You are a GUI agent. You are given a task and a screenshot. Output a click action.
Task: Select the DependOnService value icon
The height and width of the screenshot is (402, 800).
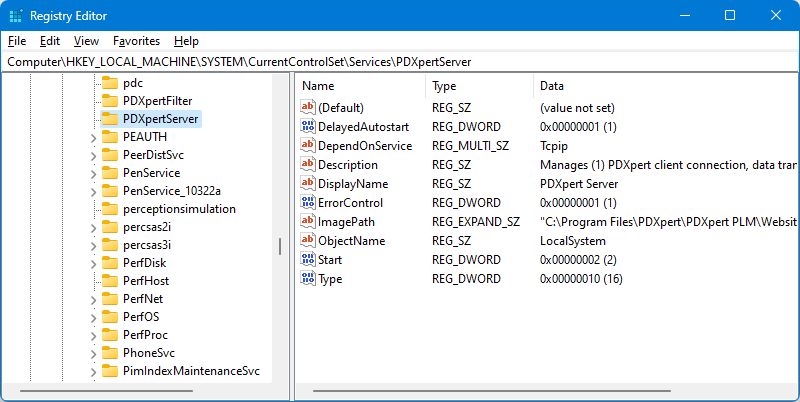308,146
